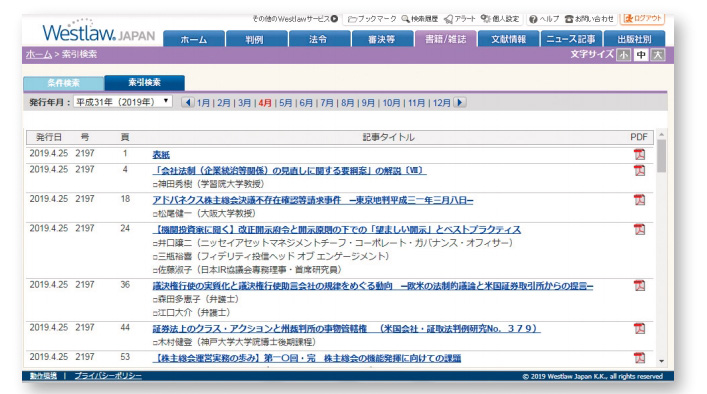The image size is (707, 394).
Task: Click ホーム breadcrumb link
Action: pos(39,54)
